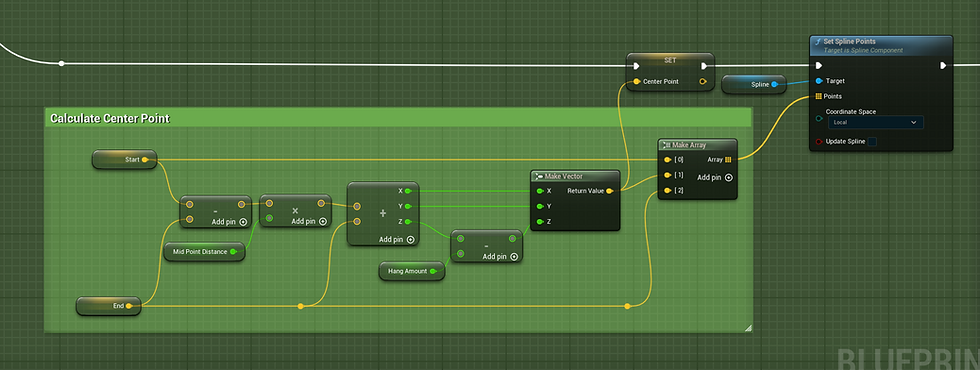Click the End variable's output pin
980x370 pixels.
pyautogui.click(x=129, y=306)
